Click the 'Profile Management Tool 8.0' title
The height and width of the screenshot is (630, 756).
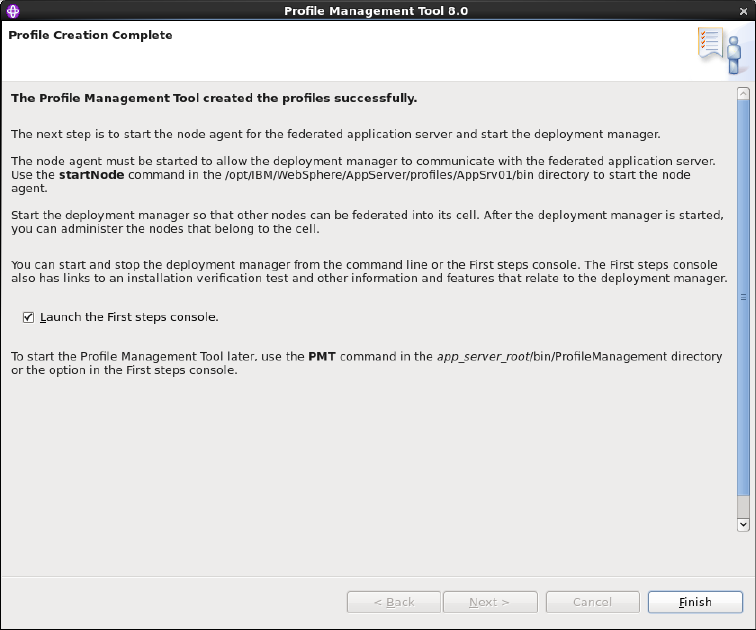coord(376,11)
